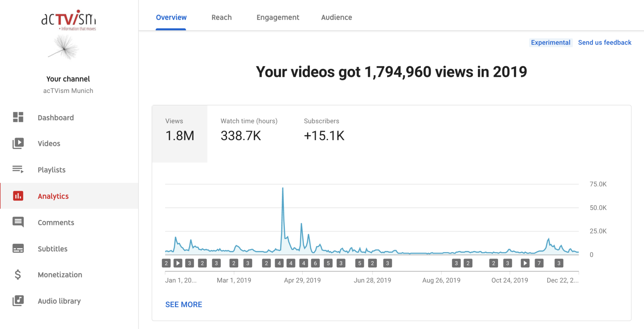
Task: Click the SEE MORE link
Action: click(183, 305)
